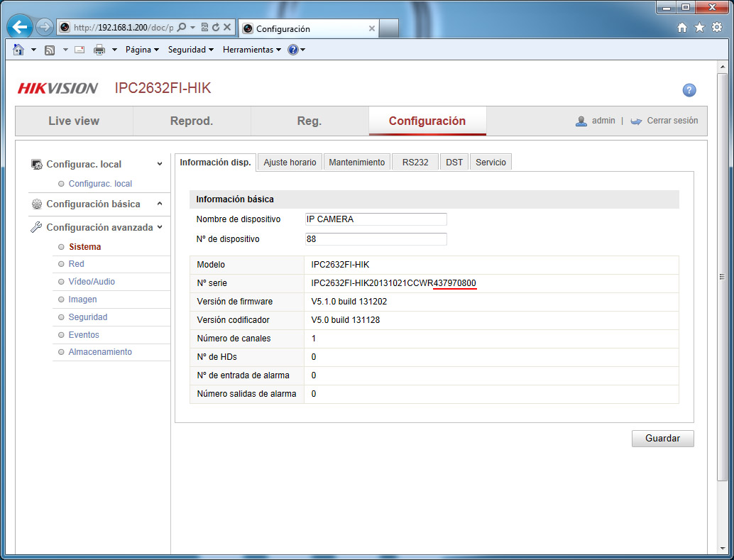Viewport: 734px width, 560px height.
Task: Open Vídeo/Audio settings in the sidebar
Action: 92,281
